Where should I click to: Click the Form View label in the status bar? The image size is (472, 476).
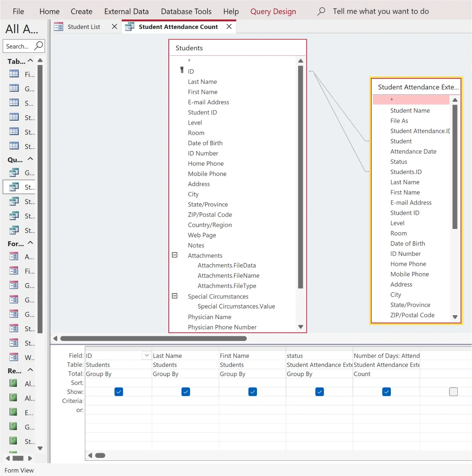19,470
